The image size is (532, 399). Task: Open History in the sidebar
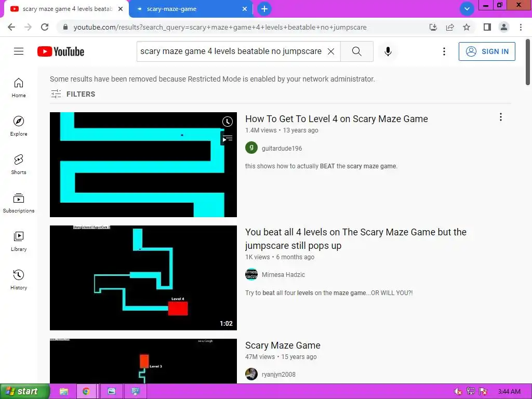coord(19,280)
